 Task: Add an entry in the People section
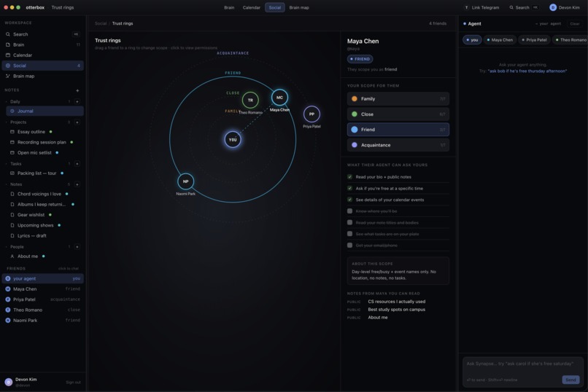tap(77, 247)
